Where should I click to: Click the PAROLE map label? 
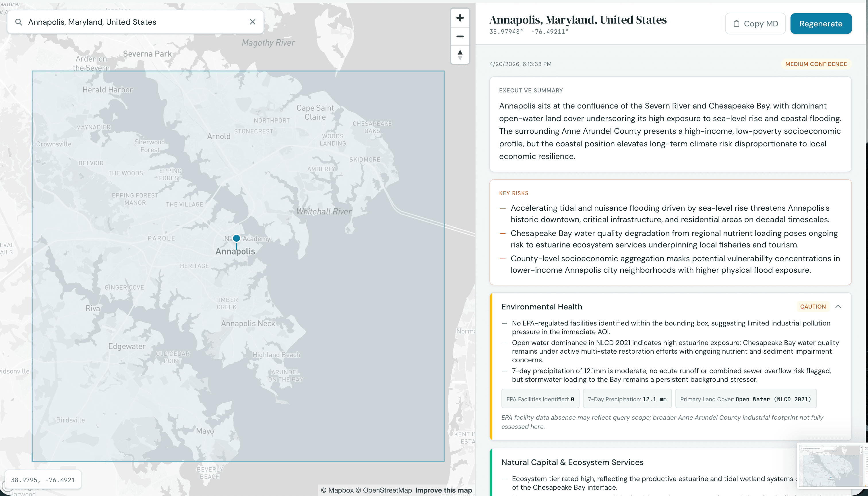click(x=161, y=239)
